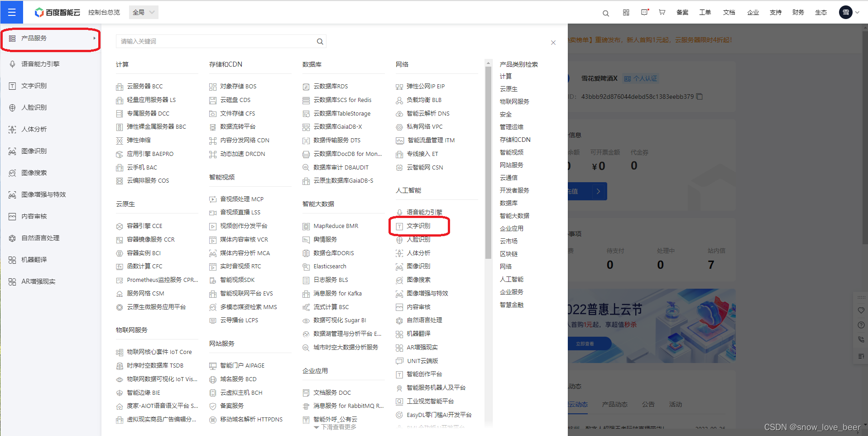The height and width of the screenshot is (436, 868).
Task: Jump to 区块链 in category index
Action: 508,254
